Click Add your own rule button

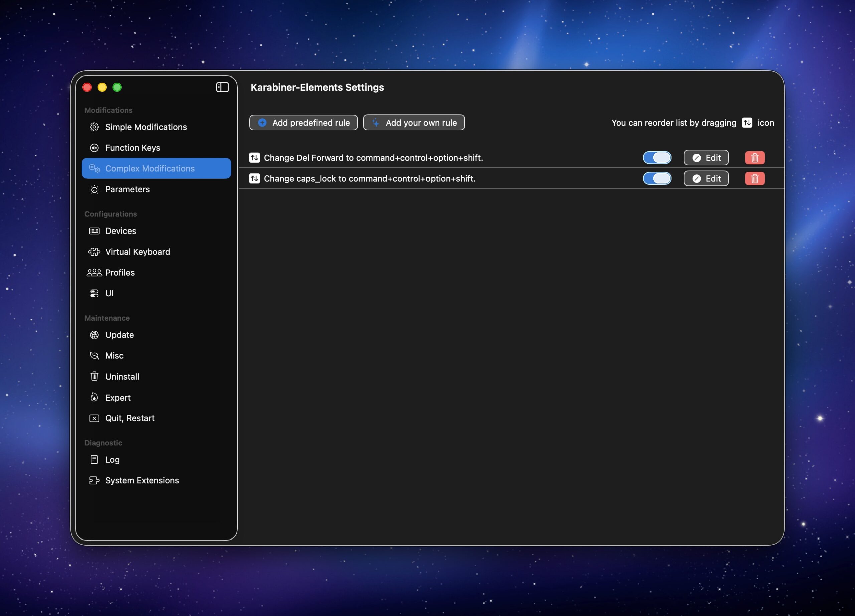(x=413, y=123)
